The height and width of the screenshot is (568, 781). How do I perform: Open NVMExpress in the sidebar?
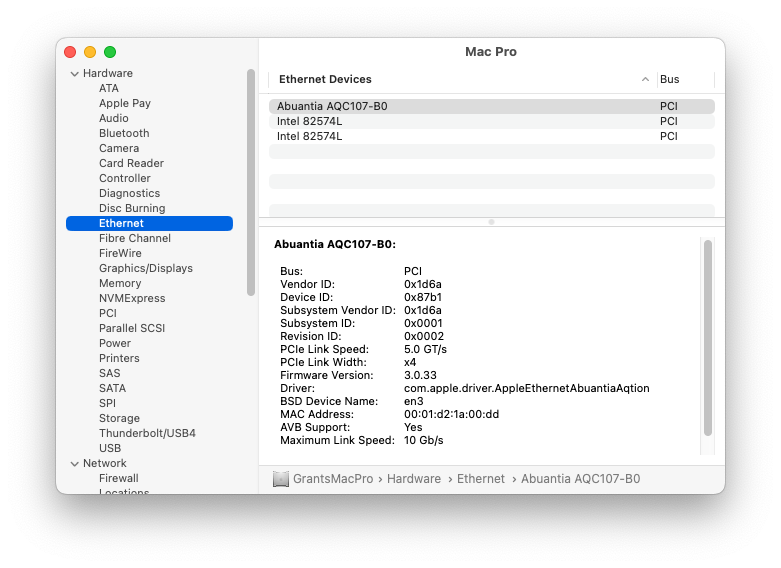click(132, 298)
